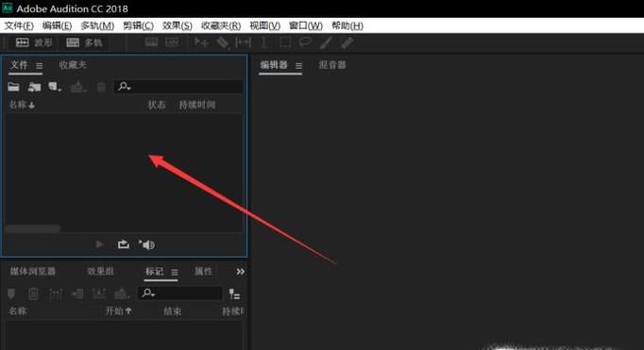Open the 视图(V) menu
This screenshot has height=350, width=644.
pyautogui.click(x=265, y=25)
